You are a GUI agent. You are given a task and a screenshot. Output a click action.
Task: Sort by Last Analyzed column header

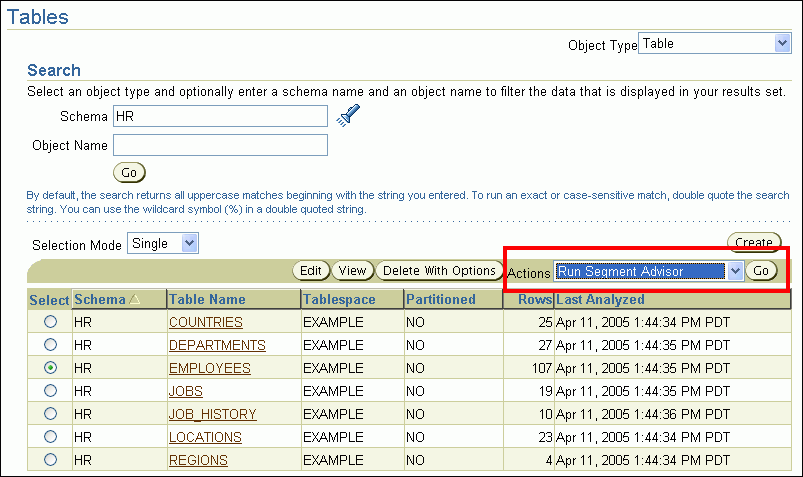(600, 299)
